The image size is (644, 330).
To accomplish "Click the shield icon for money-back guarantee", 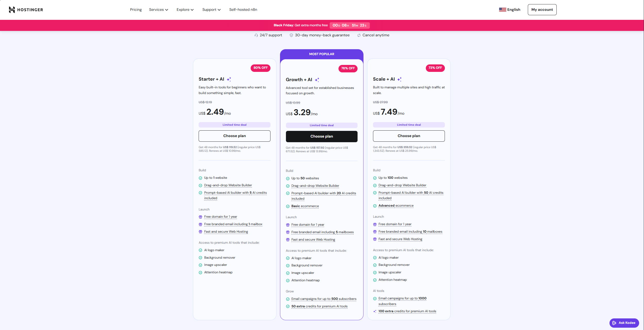I will point(291,35).
